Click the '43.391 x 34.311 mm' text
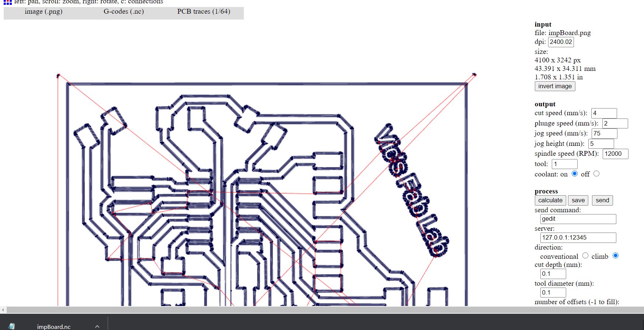644x330 pixels. [565, 69]
